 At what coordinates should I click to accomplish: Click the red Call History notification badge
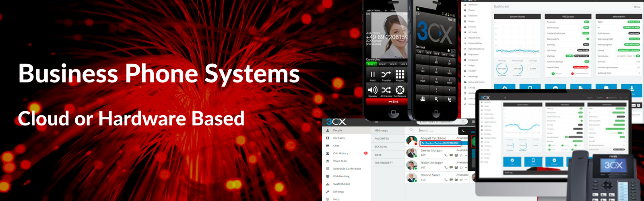coord(366,153)
